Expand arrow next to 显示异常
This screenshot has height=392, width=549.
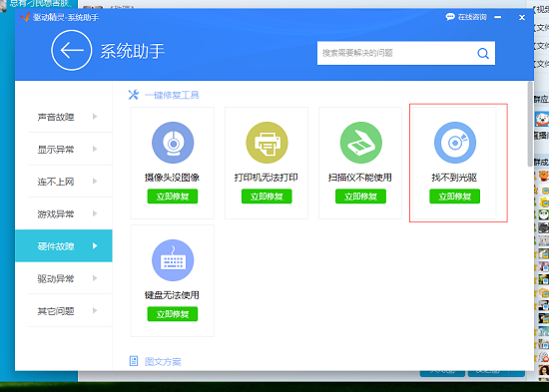[95, 149]
